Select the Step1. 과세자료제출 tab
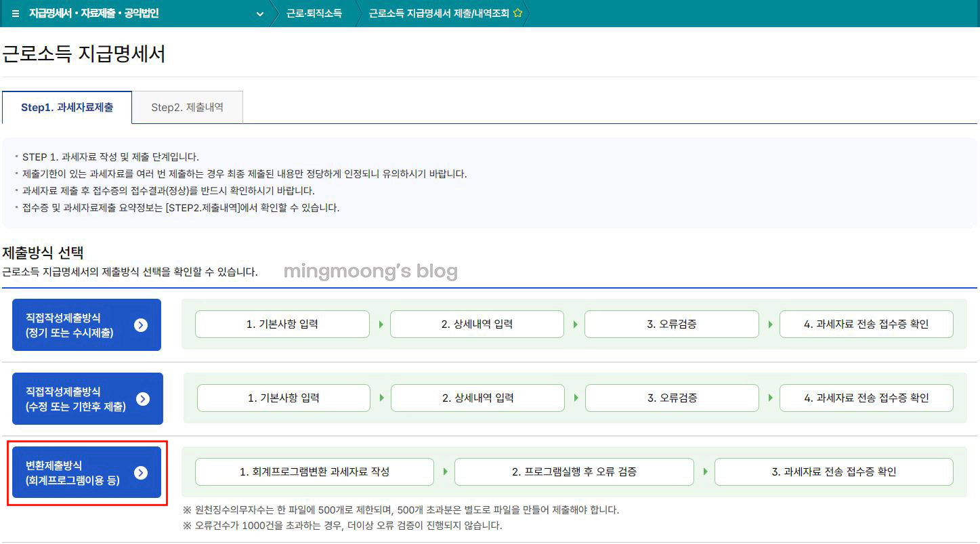This screenshot has width=980, height=544. [x=66, y=107]
